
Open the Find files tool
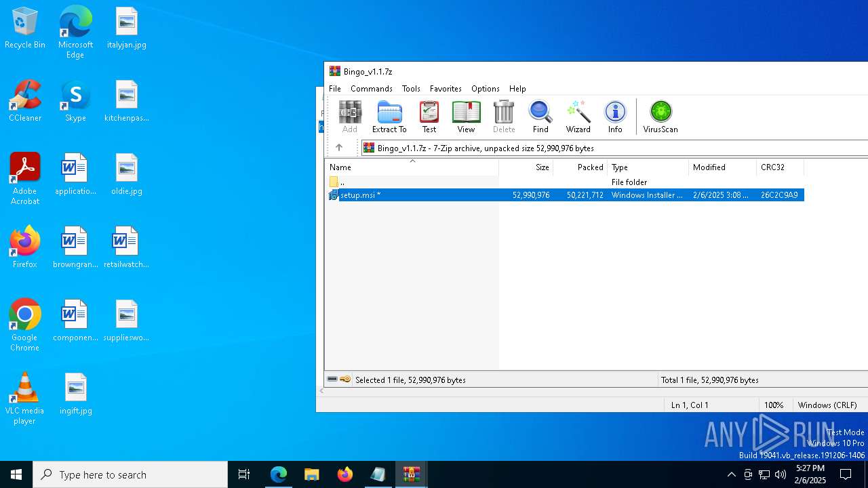tap(540, 117)
